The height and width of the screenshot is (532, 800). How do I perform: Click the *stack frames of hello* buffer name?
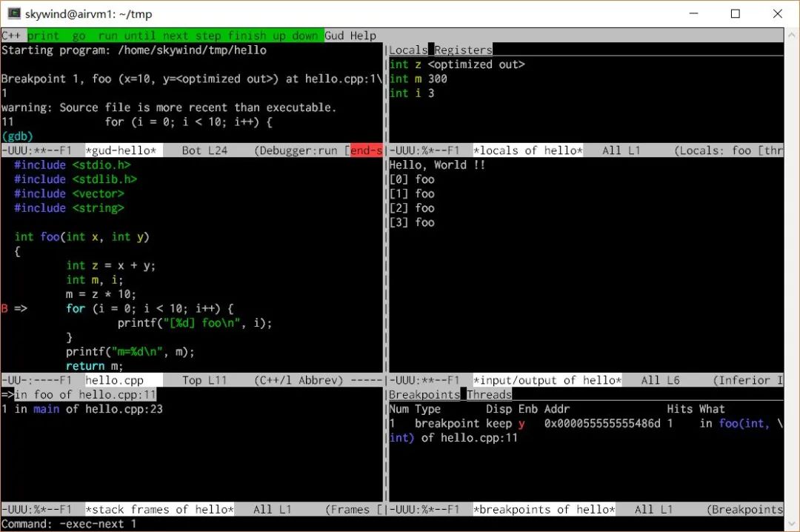coord(160,510)
